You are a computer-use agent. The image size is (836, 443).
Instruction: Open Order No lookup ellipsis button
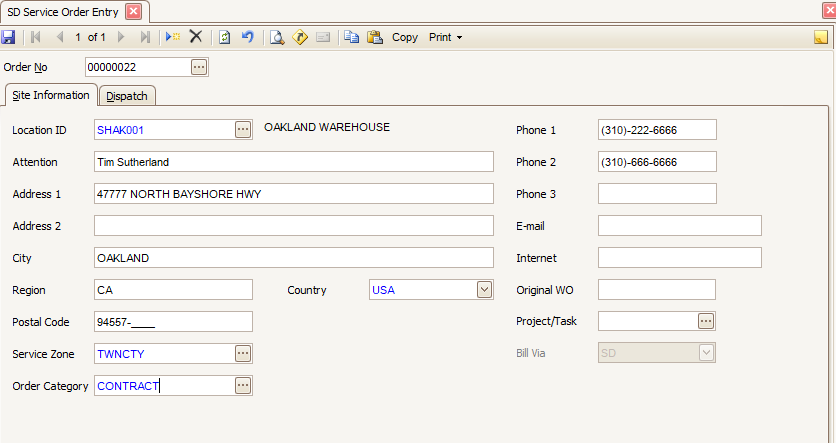point(199,67)
